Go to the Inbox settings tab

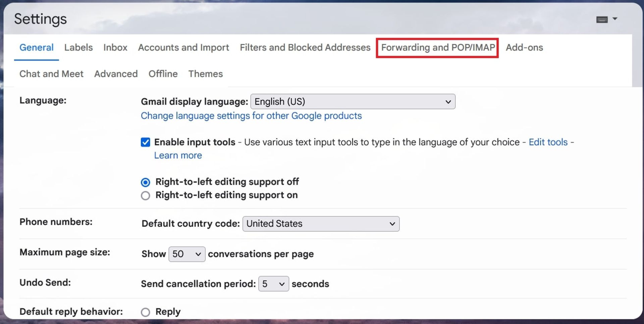(x=115, y=48)
